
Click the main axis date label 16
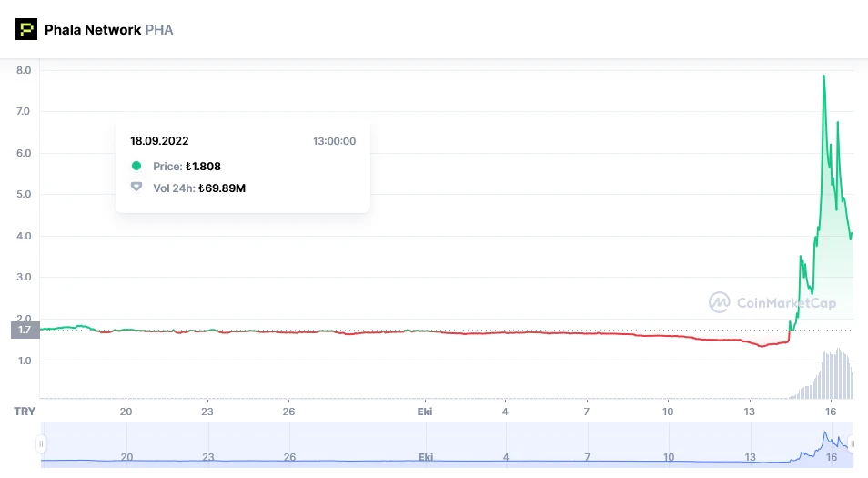tap(831, 412)
